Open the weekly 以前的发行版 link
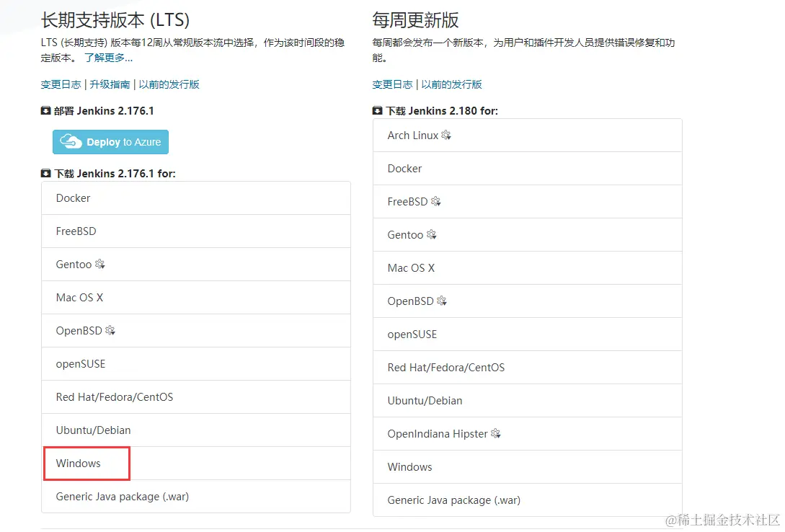The image size is (785, 532). (451, 84)
